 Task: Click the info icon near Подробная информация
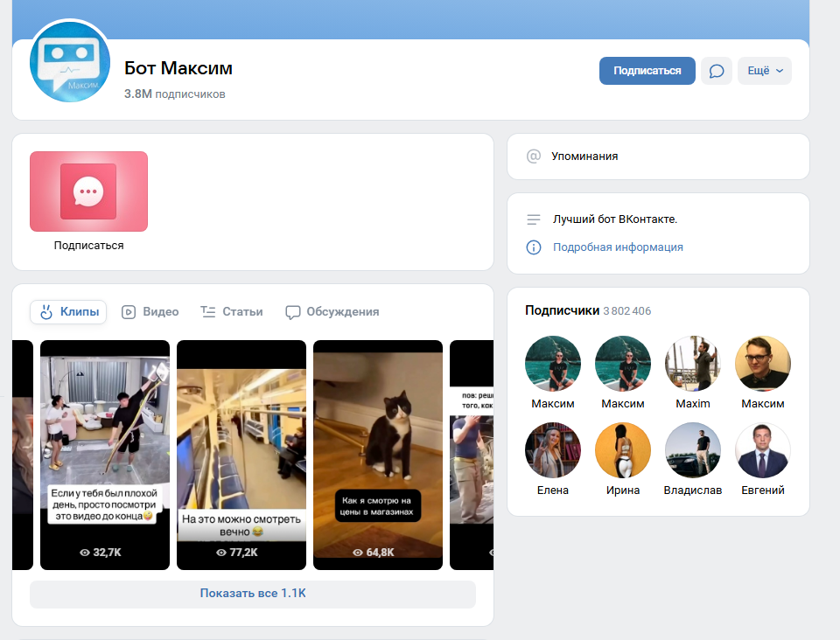click(533, 247)
